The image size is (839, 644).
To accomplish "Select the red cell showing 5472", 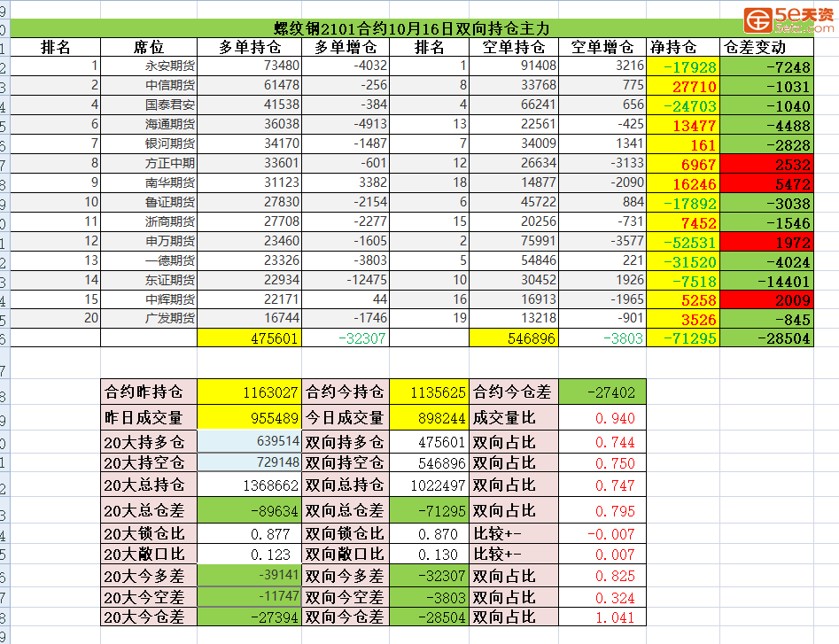I will coord(766,183).
